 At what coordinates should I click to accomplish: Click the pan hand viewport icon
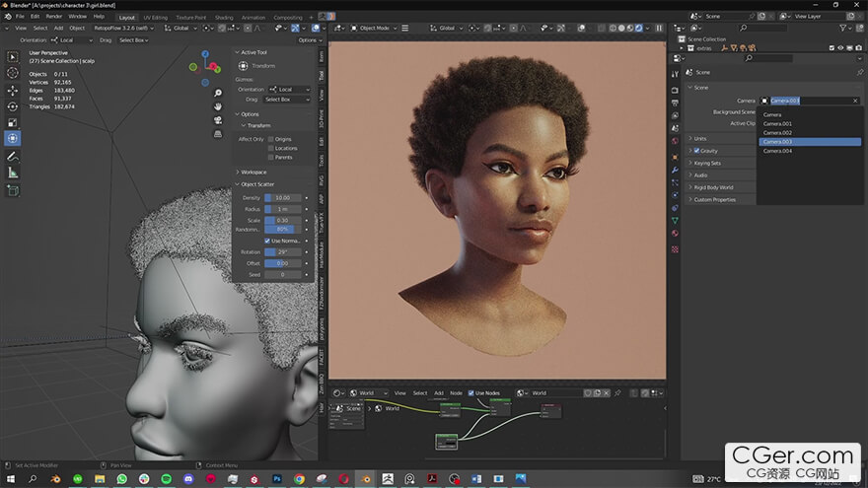pos(217,105)
